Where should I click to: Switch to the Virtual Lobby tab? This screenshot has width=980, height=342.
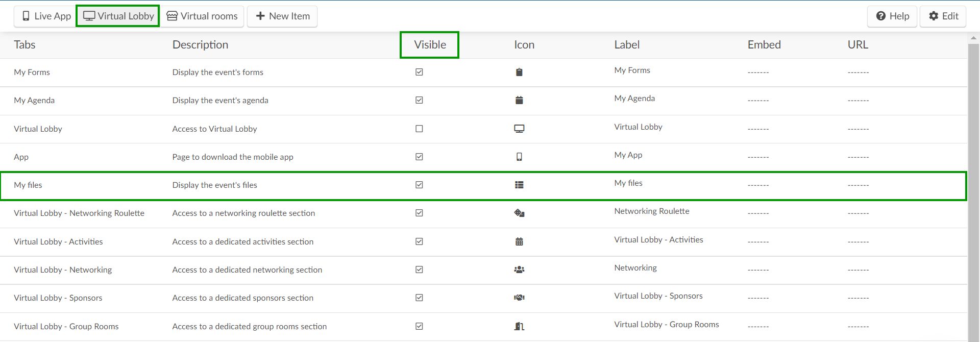pos(118,16)
